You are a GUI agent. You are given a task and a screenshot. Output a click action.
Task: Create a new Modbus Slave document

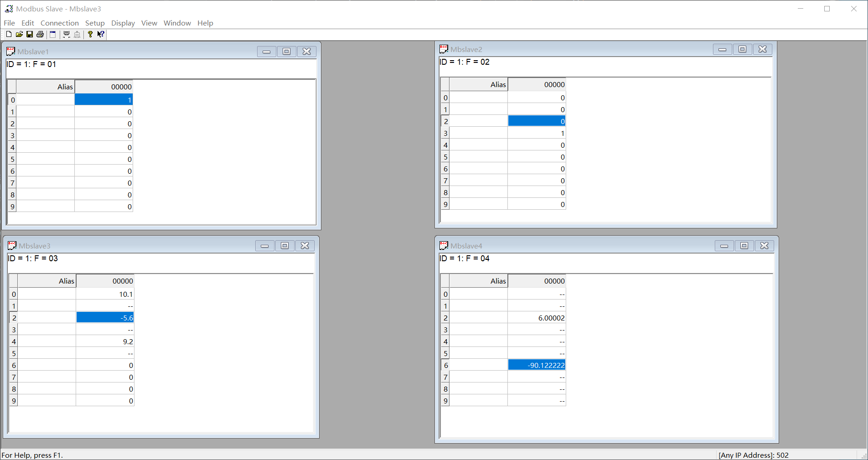pyautogui.click(x=8, y=34)
